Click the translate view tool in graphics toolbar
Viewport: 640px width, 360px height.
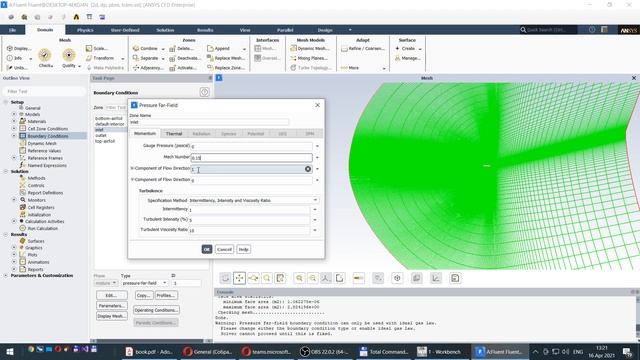point(240,278)
